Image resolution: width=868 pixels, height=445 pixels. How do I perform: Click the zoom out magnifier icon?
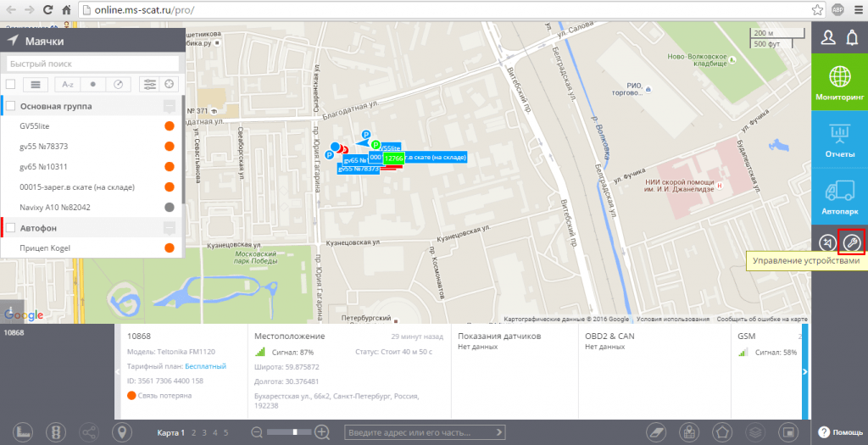[257, 432]
